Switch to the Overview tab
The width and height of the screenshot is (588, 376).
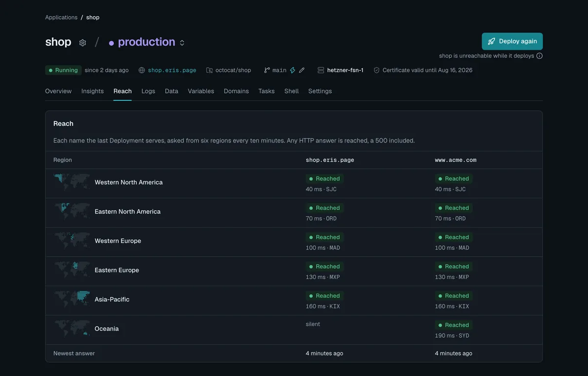(58, 91)
